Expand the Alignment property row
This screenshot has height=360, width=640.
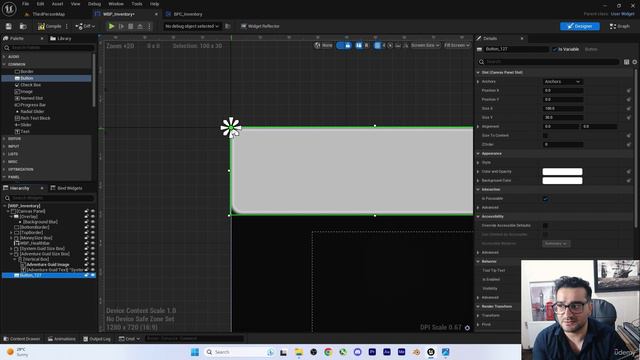(x=478, y=127)
